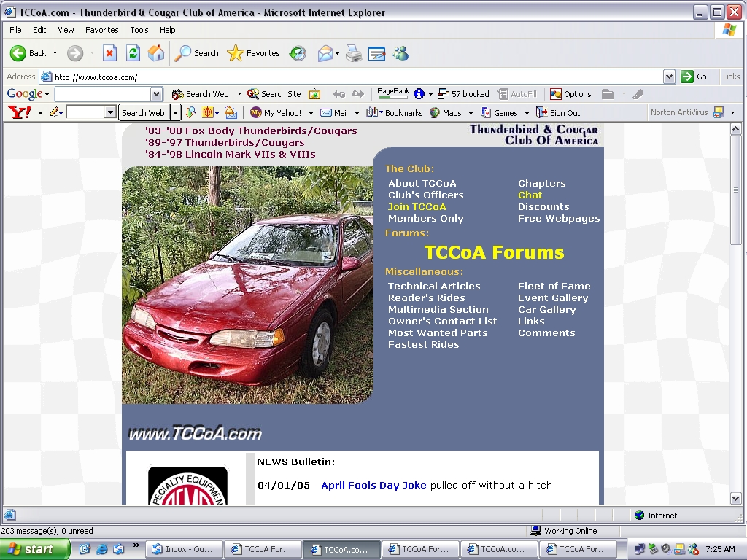
Task: Open the Favorites menu
Action: [x=101, y=30]
